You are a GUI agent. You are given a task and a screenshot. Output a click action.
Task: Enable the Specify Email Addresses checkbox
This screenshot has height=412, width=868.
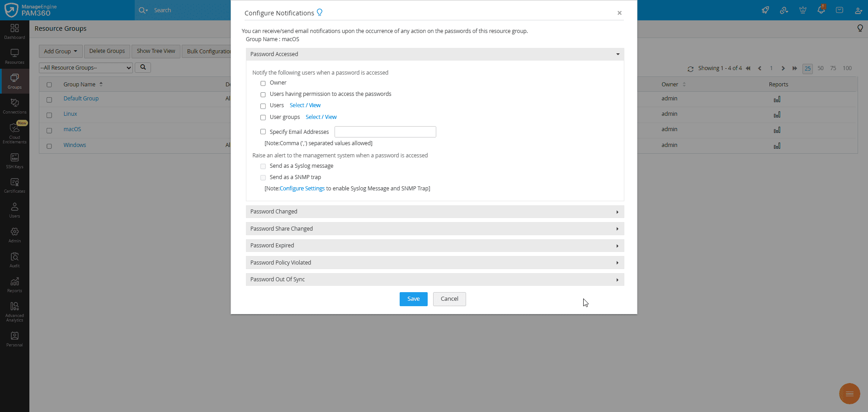(x=263, y=132)
